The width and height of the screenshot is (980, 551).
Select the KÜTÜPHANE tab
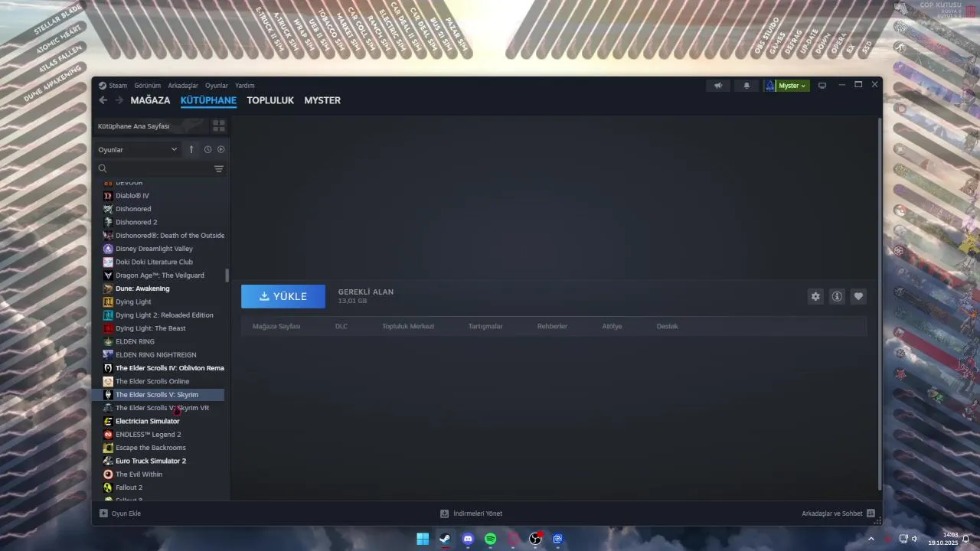[208, 100]
